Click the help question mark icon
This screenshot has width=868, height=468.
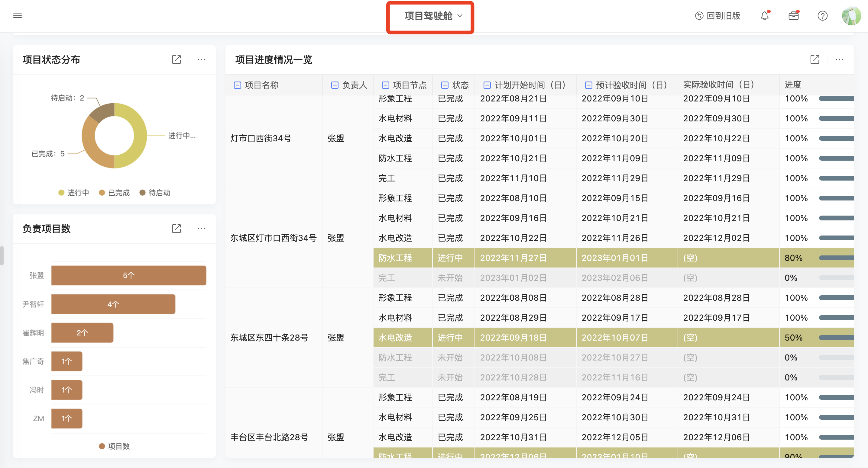822,16
